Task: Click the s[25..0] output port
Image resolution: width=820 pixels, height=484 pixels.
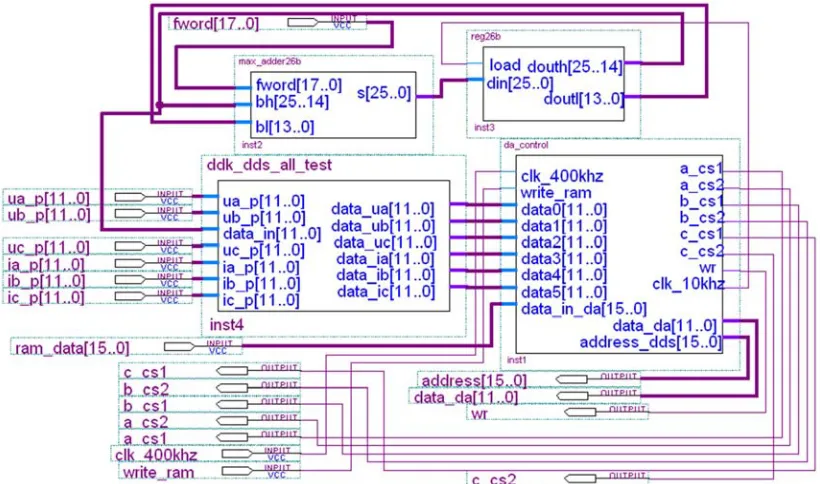Action: (x=384, y=93)
